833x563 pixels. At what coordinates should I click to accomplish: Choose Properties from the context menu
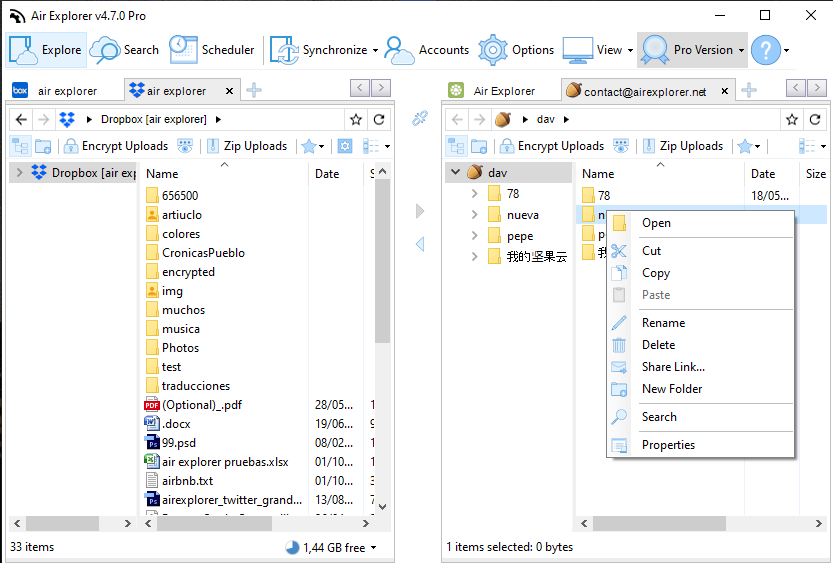click(700, 445)
